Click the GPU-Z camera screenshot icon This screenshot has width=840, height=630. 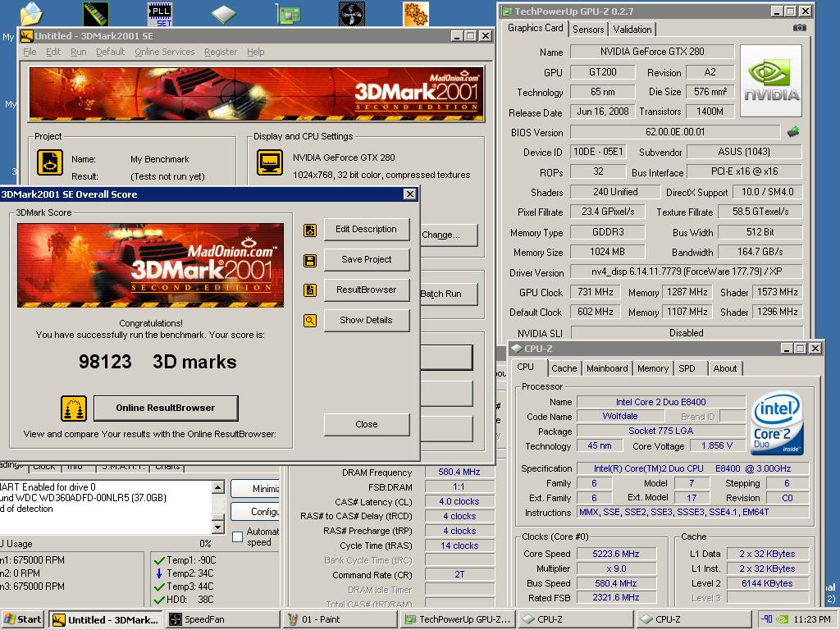[799, 28]
